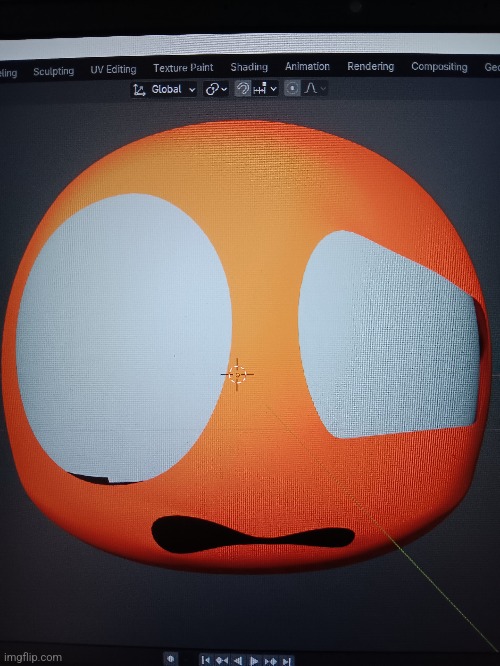Play the animation in reverse
Screen dimensions: 500x666
point(237,660)
